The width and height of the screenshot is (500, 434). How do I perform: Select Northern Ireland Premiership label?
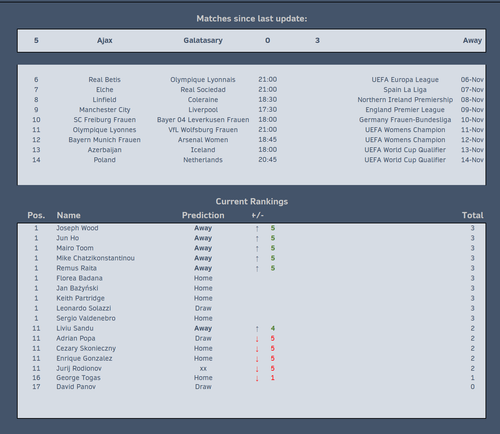(405, 100)
